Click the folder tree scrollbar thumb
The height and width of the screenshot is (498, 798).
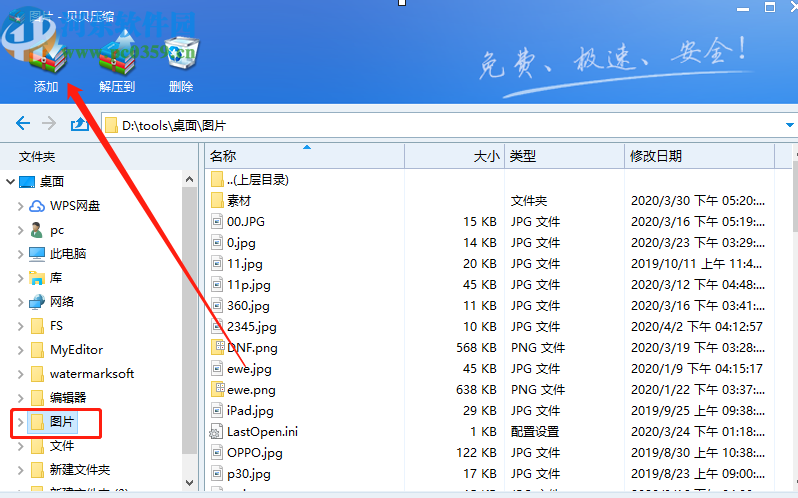click(189, 320)
